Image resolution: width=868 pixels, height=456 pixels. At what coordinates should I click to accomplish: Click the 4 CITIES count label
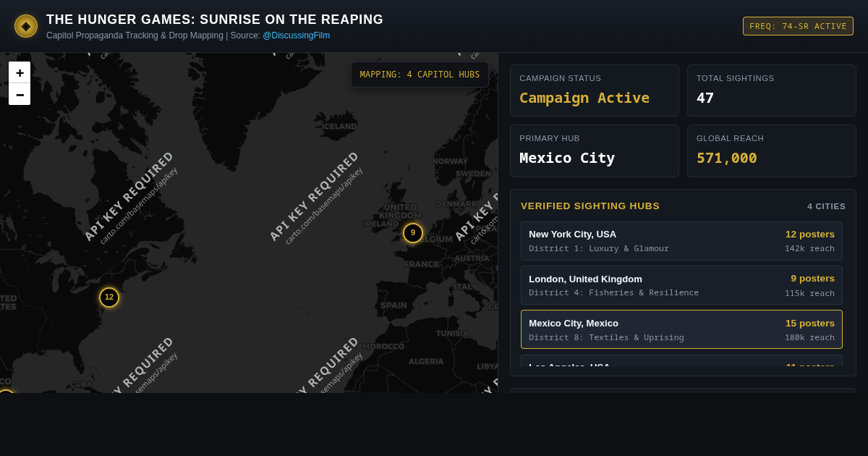(x=826, y=206)
